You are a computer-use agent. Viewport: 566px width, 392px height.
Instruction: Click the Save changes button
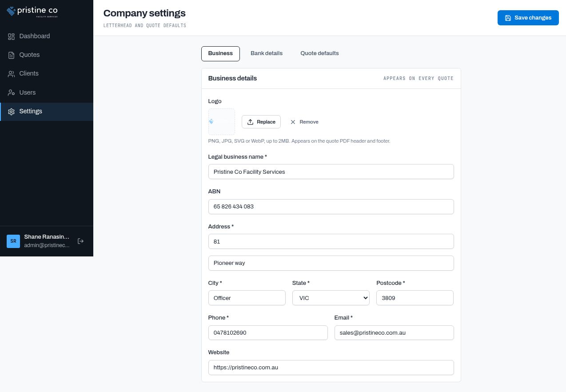[x=528, y=18]
